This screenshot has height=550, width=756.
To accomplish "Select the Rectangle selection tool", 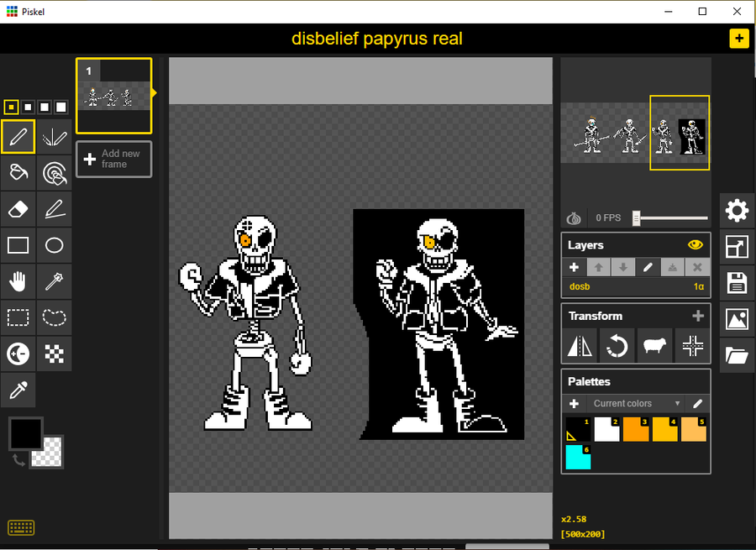I will (x=18, y=317).
